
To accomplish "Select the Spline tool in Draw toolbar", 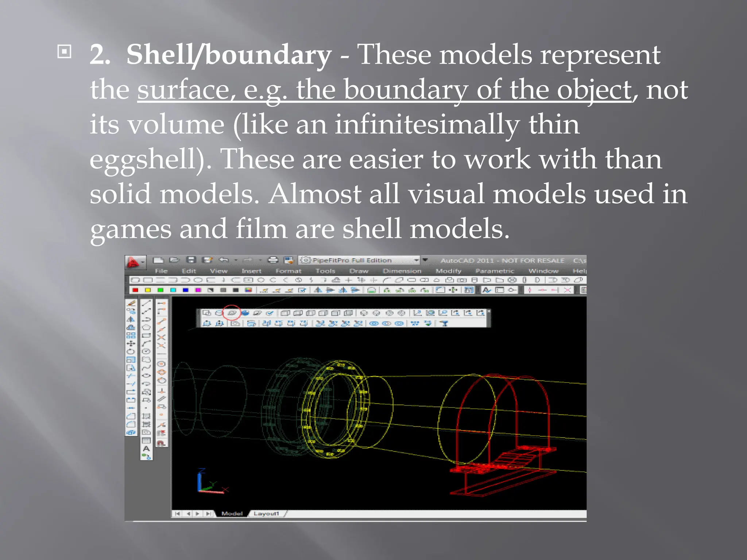I will click(x=146, y=367).
